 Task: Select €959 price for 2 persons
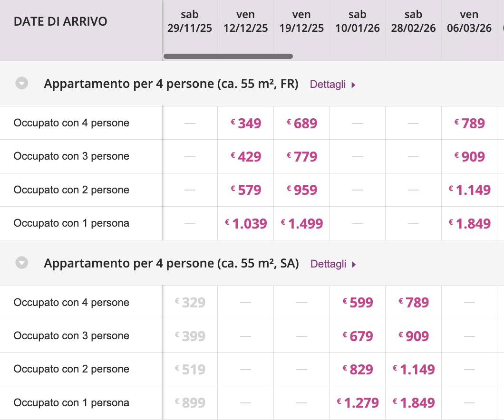[x=302, y=190]
